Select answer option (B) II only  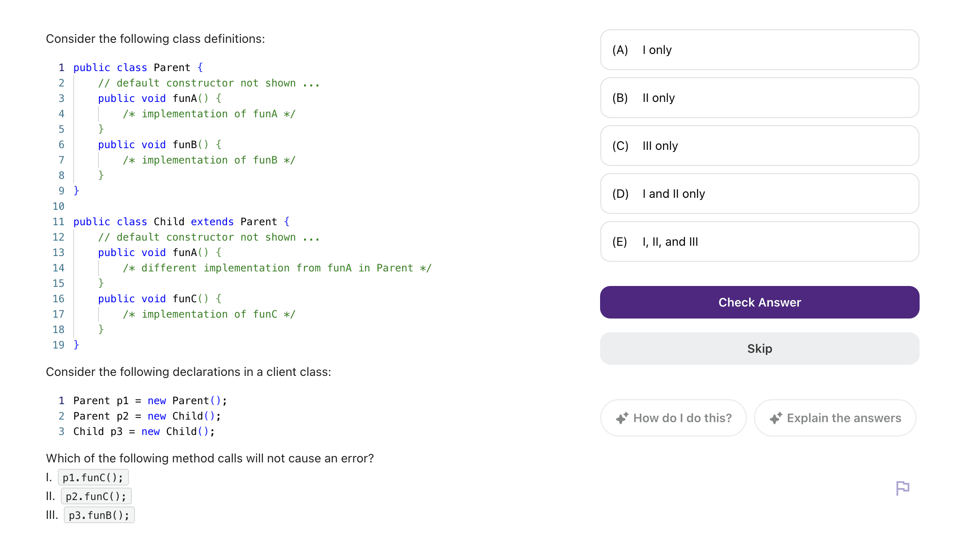[759, 98]
